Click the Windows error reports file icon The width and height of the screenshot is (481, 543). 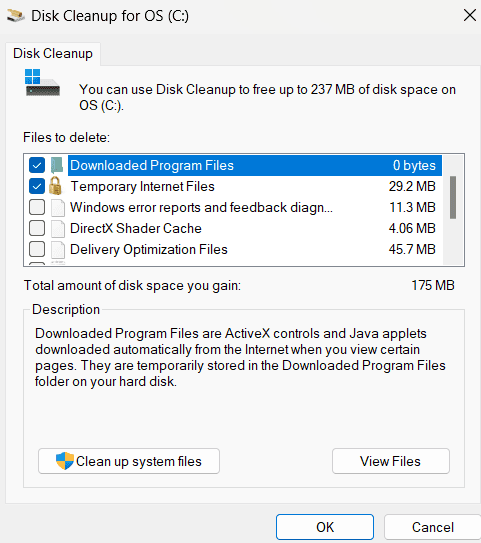pyautogui.click(x=57, y=207)
